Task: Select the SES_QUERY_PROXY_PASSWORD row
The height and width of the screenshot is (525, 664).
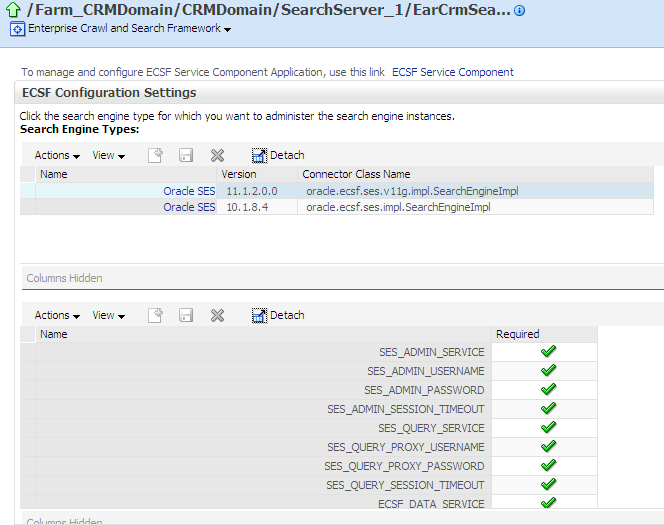Action: (309, 466)
